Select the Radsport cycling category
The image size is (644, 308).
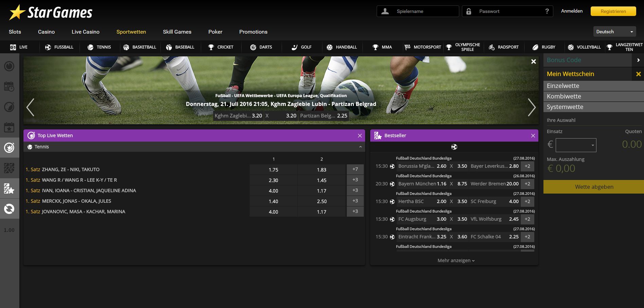(x=503, y=47)
